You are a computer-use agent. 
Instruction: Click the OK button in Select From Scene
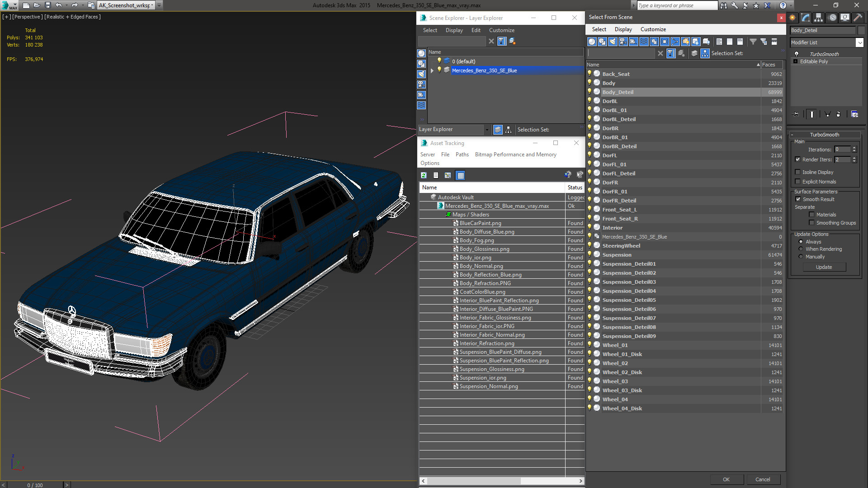click(x=726, y=479)
